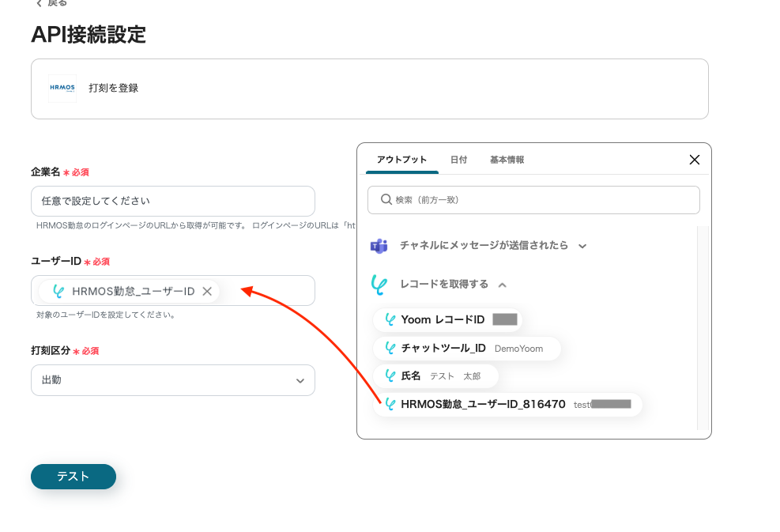Select the Yoom レコードID output item
This screenshot has width=780, height=532.
pos(448,319)
